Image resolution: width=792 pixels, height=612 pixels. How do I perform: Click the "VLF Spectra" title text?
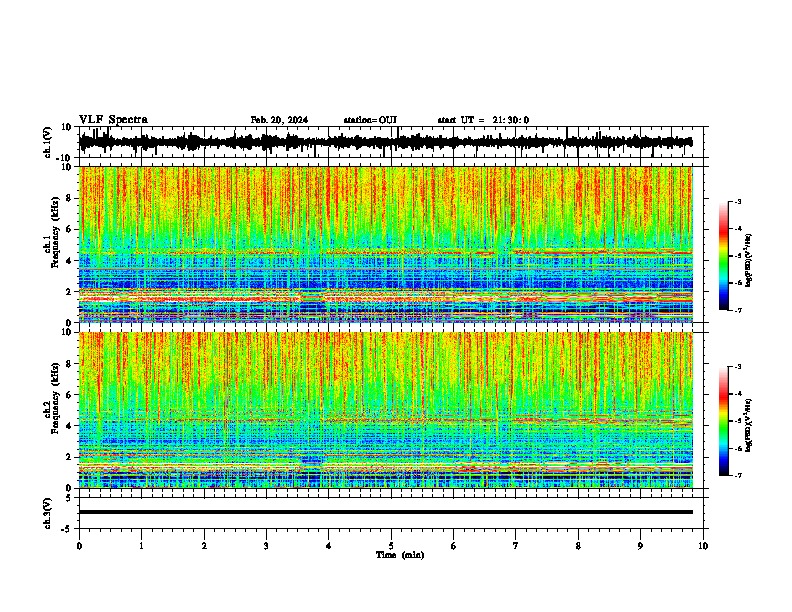point(113,120)
